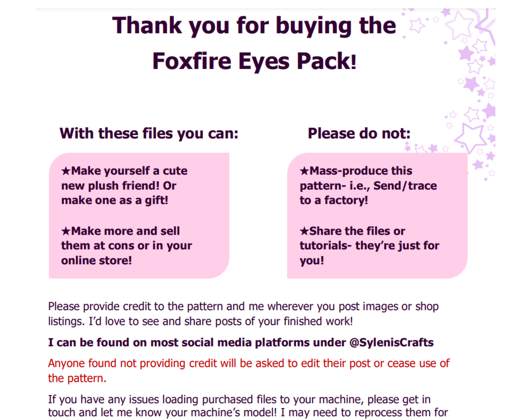Click the 'tutorials- they're just for' text line
525x420 pixels.
tap(369, 246)
